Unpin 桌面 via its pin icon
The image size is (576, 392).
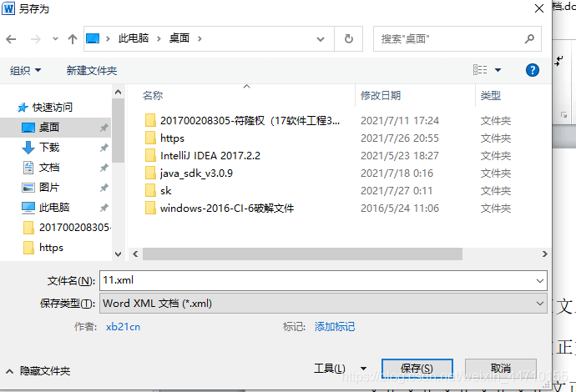104,128
